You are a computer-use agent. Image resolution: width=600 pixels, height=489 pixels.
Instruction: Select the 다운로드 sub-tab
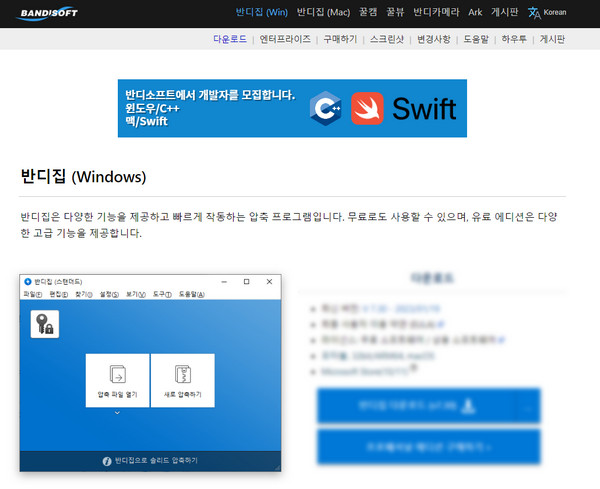click(x=230, y=39)
